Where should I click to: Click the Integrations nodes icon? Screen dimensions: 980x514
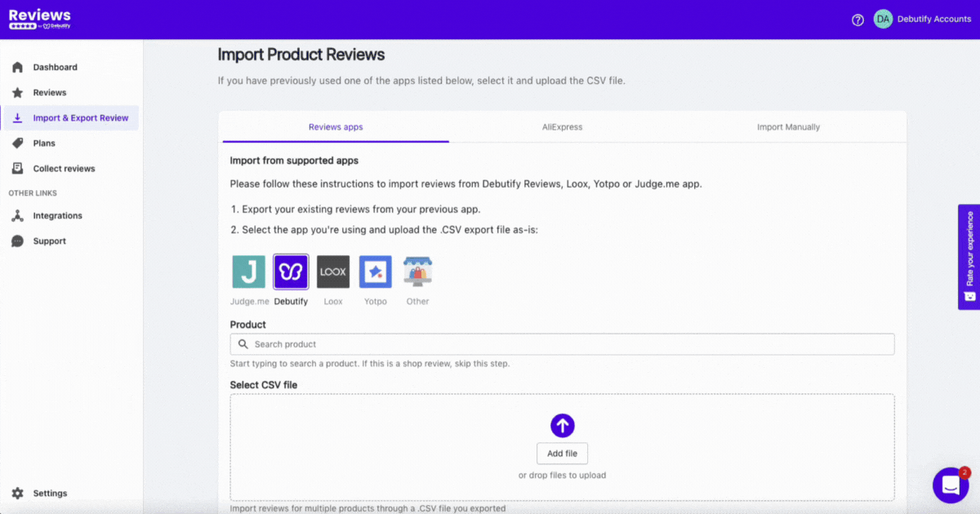(17, 215)
